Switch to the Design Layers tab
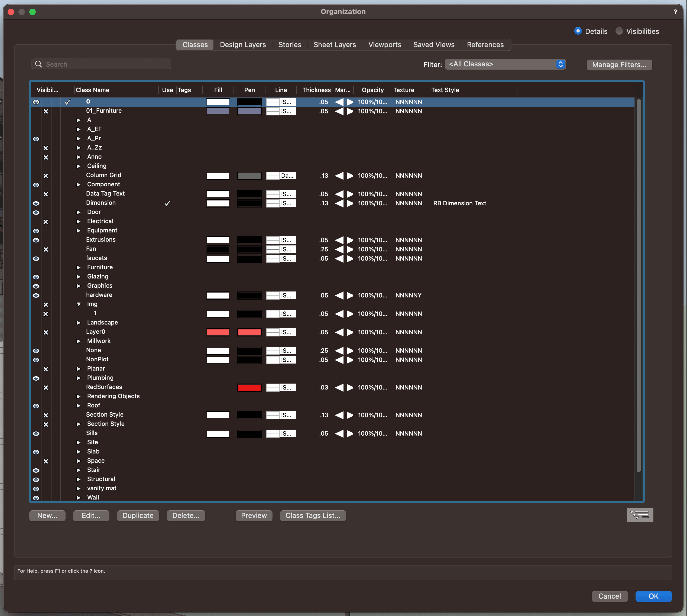This screenshot has height=616, width=687. coord(243,45)
